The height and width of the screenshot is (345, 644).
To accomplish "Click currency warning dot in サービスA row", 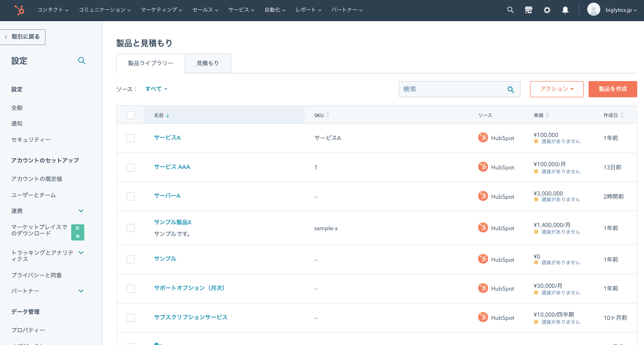I will click(536, 141).
